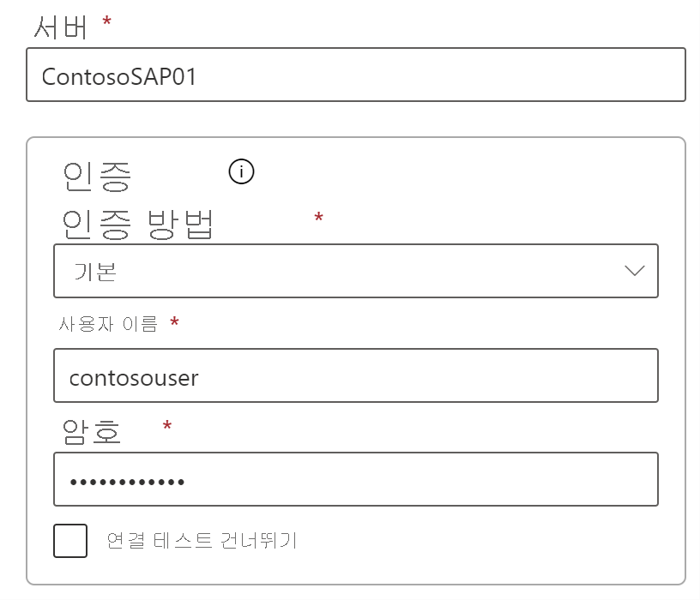Click inside the ContosoSAP01 server field
The width and height of the screenshot is (700, 600).
[x=356, y=75]
